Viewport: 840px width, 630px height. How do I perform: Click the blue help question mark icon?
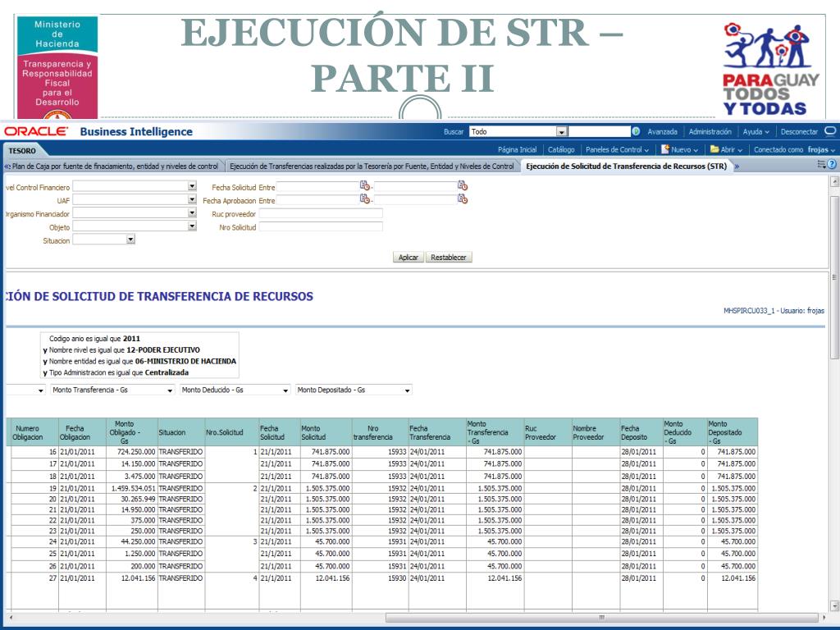point(832,165)
